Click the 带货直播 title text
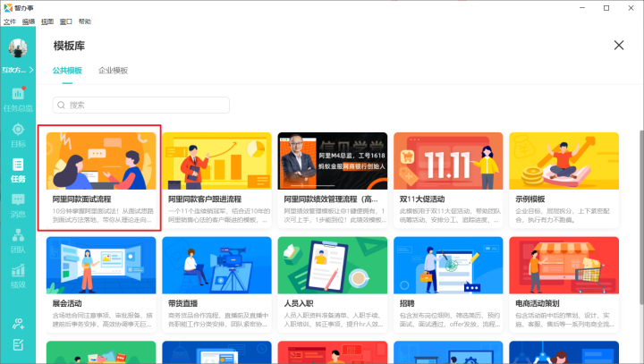 click(x=182, y=303)
